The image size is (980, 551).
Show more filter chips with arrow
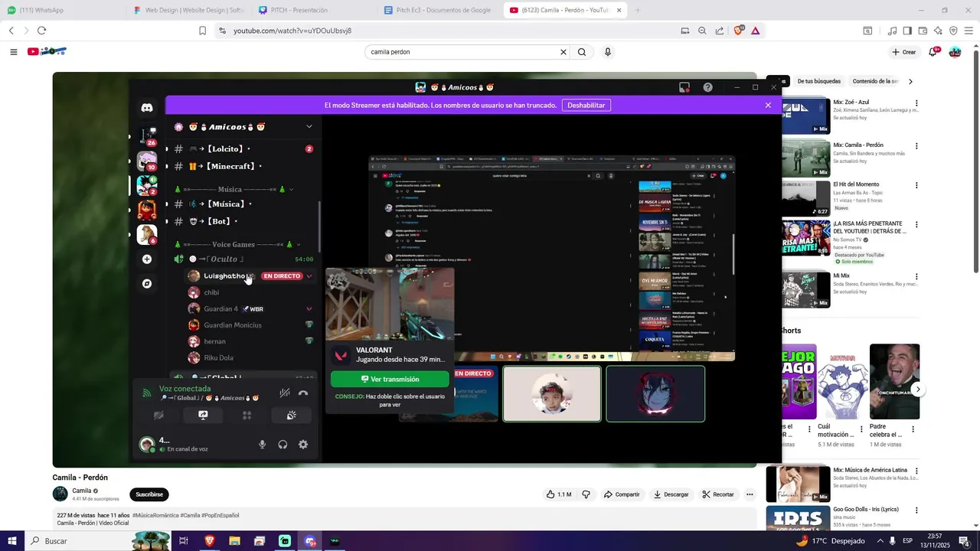pos(910,81)
